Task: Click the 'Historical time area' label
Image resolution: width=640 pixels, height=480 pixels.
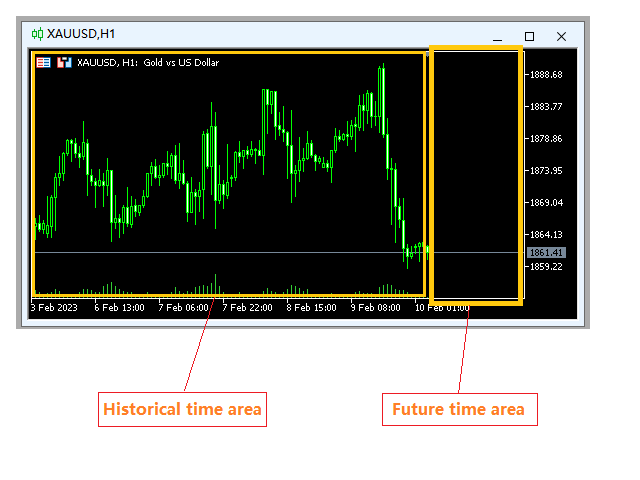Action: click(182, 409)
